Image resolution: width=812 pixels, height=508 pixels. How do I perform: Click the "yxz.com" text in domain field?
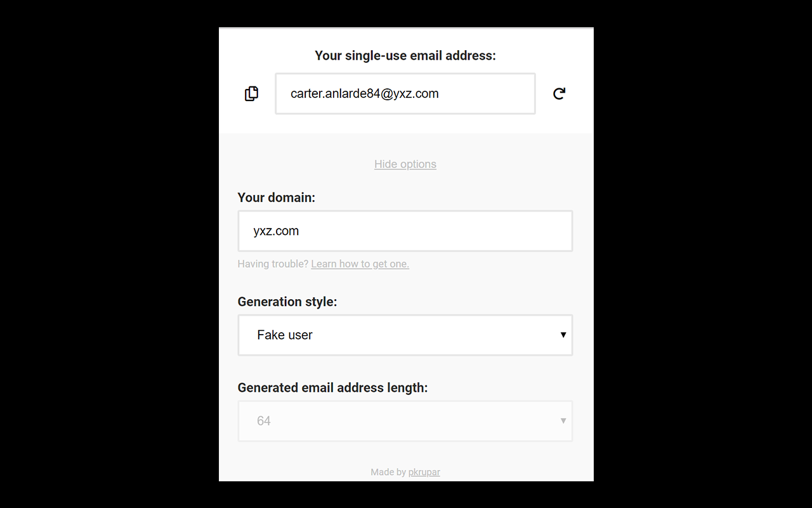(276, 231)
